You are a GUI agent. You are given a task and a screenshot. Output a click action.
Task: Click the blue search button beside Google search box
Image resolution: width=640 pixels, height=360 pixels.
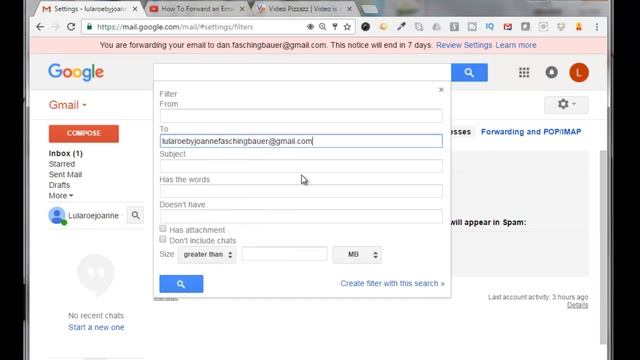(469, 73)
